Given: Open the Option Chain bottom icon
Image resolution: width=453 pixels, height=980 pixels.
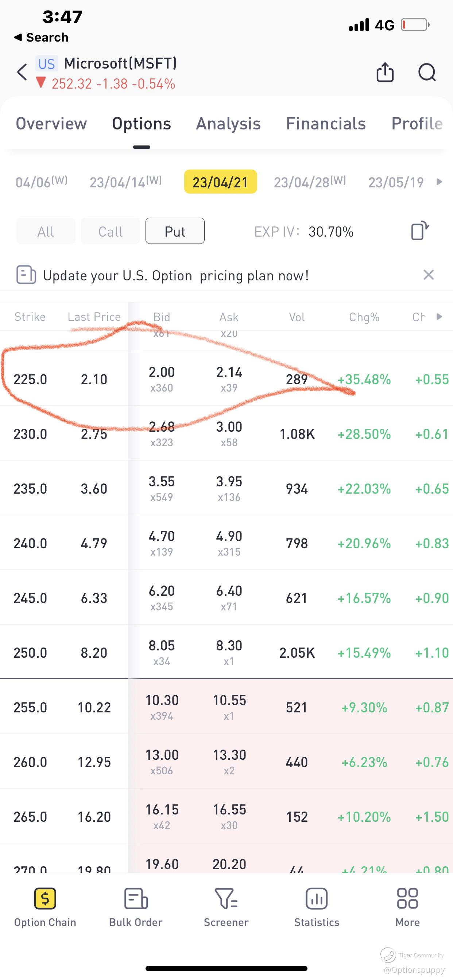Looking at the screenshot, I should point(45,899).
